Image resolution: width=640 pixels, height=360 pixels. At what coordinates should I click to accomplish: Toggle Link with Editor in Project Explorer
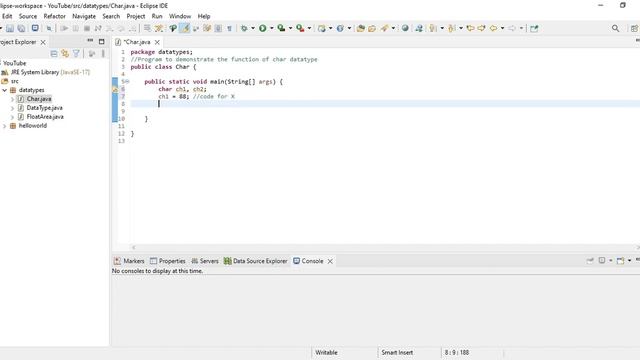(x=65, y=53)
